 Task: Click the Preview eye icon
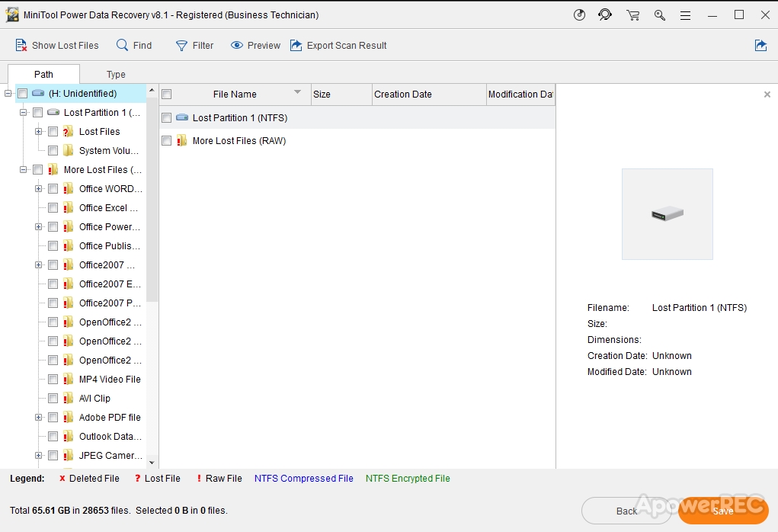[x=237, y=45]
